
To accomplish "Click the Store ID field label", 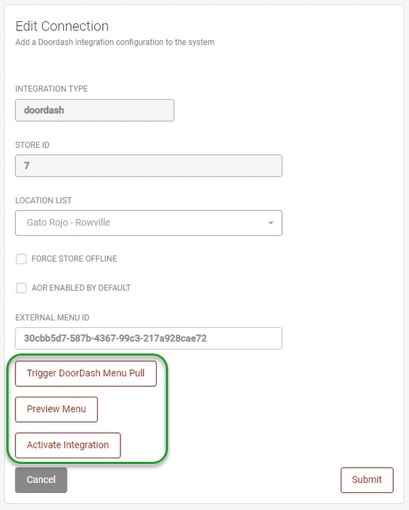I will pyautogui.click(x=32, y=145).
